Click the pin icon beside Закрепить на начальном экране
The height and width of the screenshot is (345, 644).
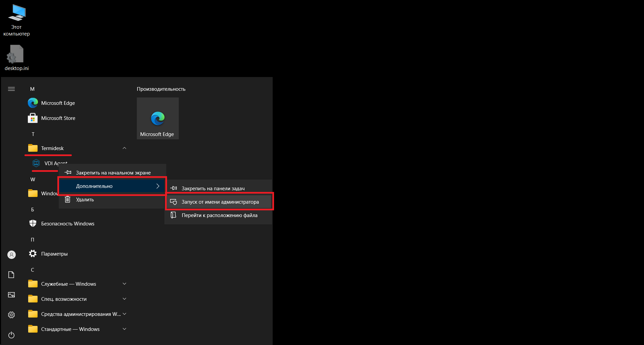pyautogui.click(x=68, y=172)
